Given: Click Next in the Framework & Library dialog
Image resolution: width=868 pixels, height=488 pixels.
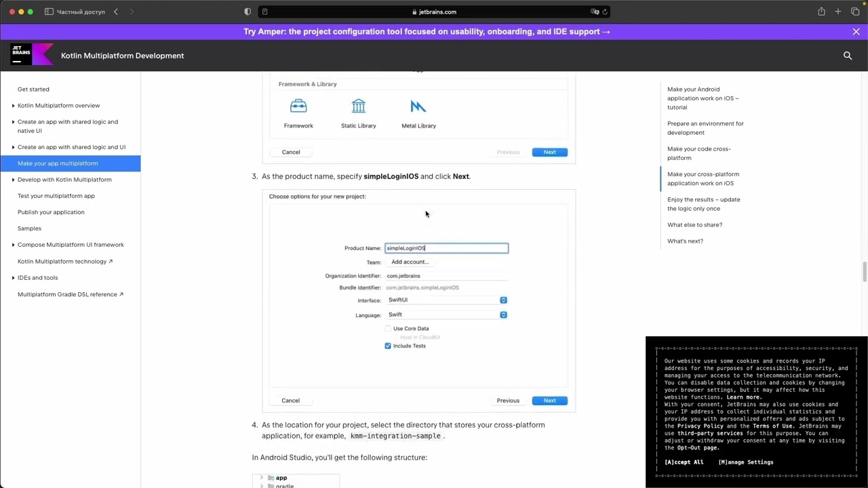Looking at the screenshot, I should (549, 152).
